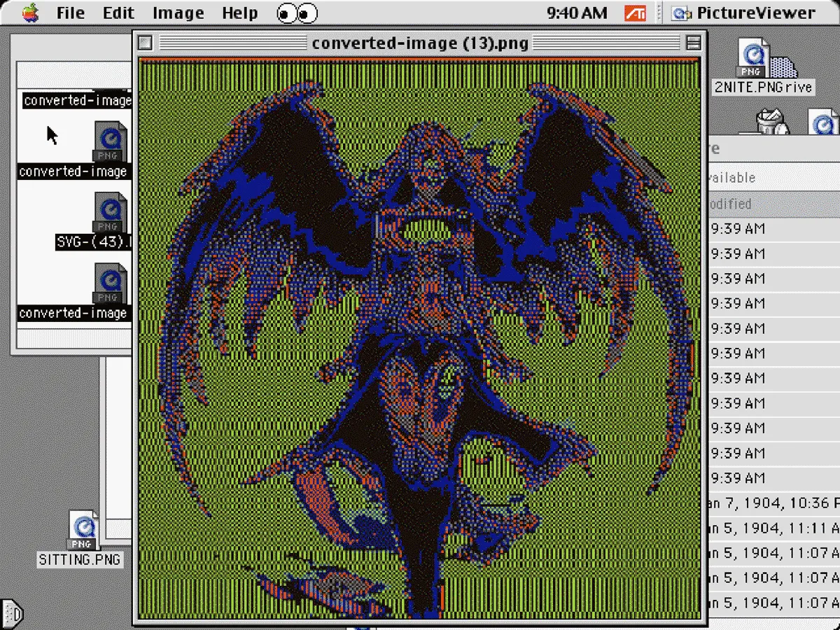Click the ATI icon in the menu bar
Screen dimensions: 840x630
click(634, 13)
